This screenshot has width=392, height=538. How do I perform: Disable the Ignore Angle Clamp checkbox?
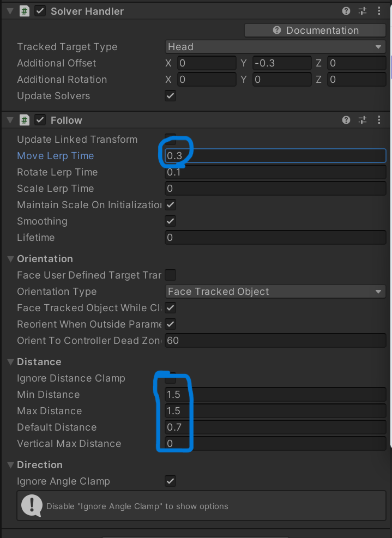pyautogui.click(x=171, y=481)
